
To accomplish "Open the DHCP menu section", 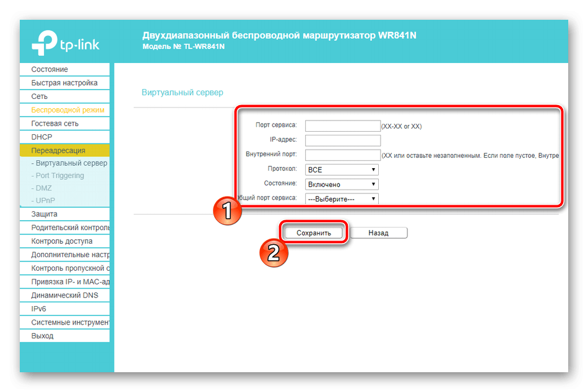I will 42,137.
